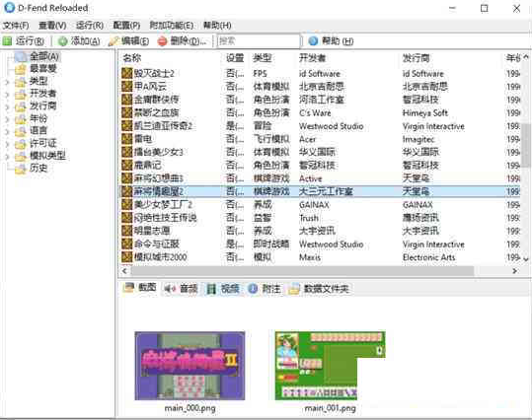Select the highlighted game 麻将情趣屋2
Viewport: 532px width, 420px height.
pyautogui.click(x=158, y=191)
